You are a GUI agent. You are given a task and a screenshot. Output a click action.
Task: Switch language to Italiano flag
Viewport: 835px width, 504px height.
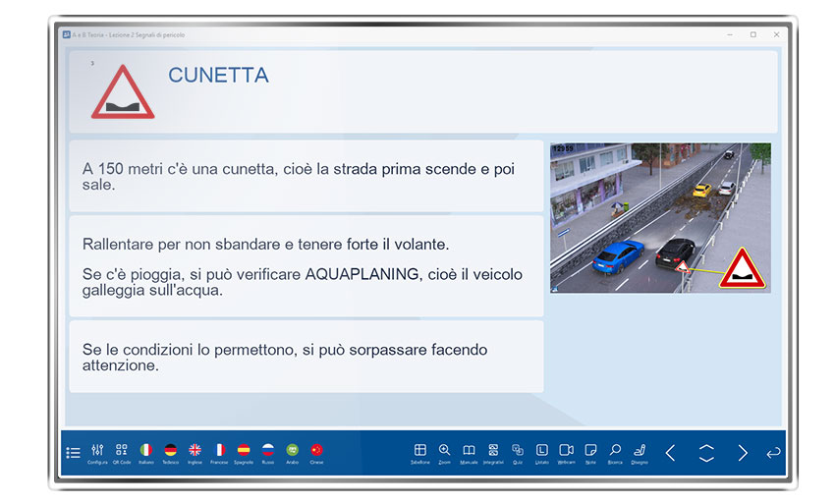[x=146, y=450]
